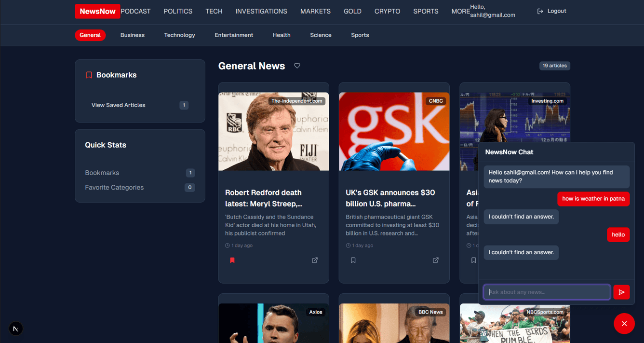Click the red send arrow in NewsNow Chat
Viewport: 644px width, 343px height.
coord(621,292)
